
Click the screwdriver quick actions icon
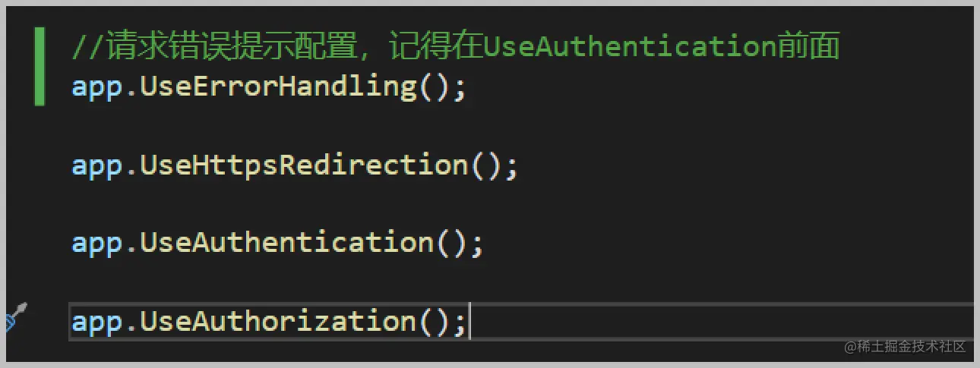[x=15, y=316]
